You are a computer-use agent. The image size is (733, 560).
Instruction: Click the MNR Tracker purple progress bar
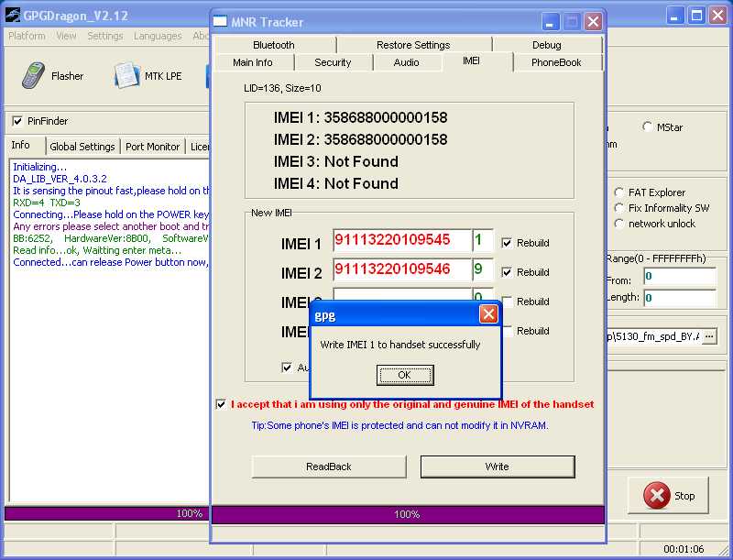[x=408, y=514]
